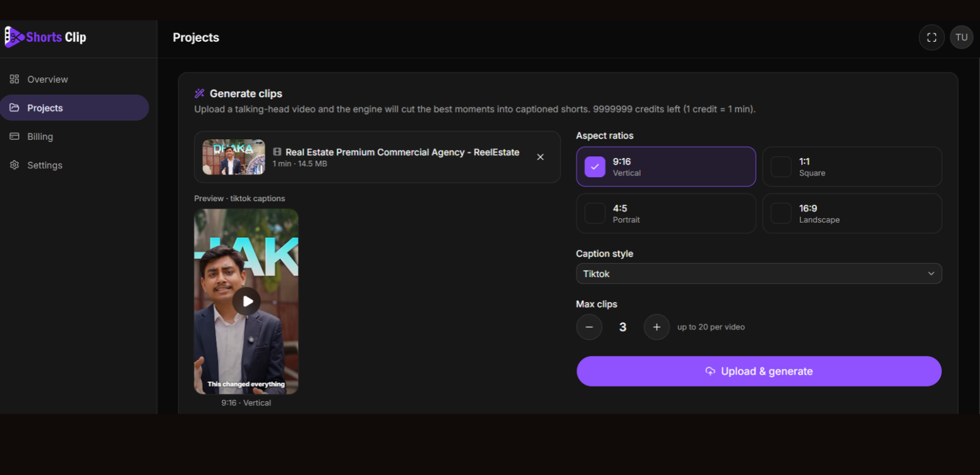Enable the 1:1 Square aspect ratio
Image resolution: width=980 pixels, height=475 pixels.
(x=852, y=166)
